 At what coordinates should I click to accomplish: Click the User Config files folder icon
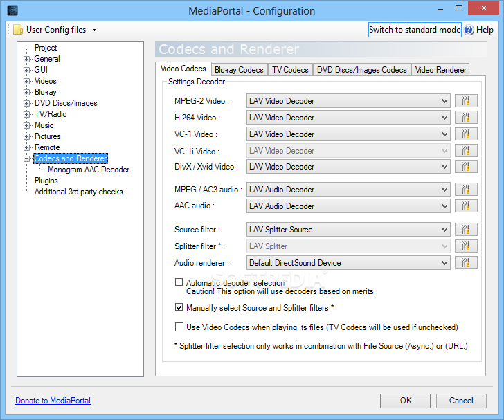click(18, 30)
